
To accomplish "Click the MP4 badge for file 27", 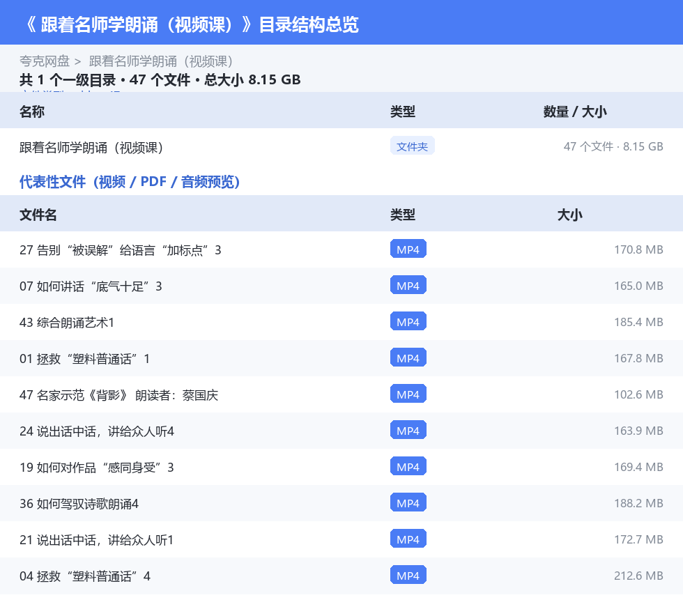I will pos(408,249).
